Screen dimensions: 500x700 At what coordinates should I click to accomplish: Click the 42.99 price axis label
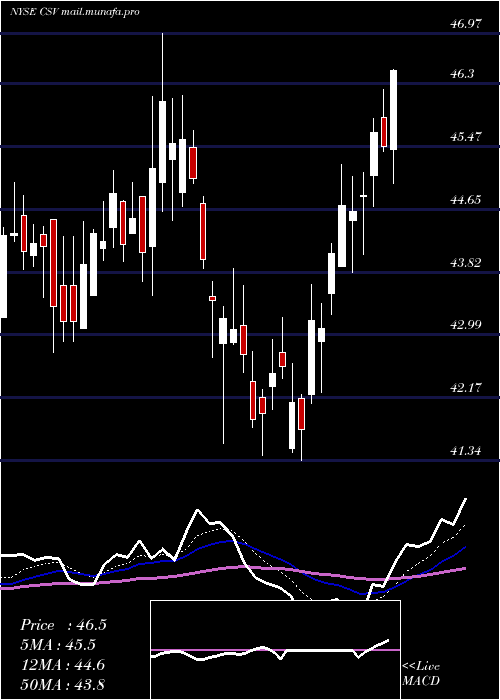(x=466, y=324)
